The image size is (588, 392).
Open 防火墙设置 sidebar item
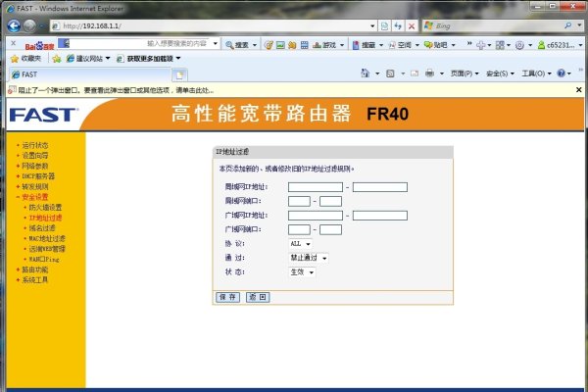[45, 208]
